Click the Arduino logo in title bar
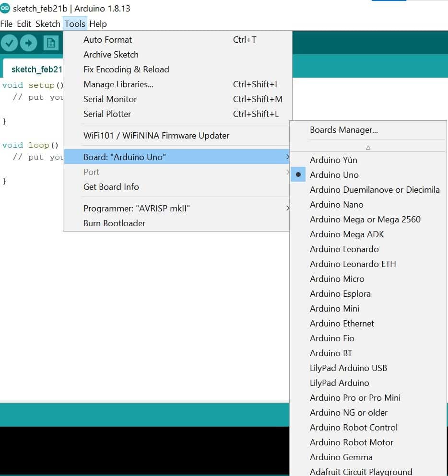The height and width of the screenshot is (476, 448). pos(5,8)
